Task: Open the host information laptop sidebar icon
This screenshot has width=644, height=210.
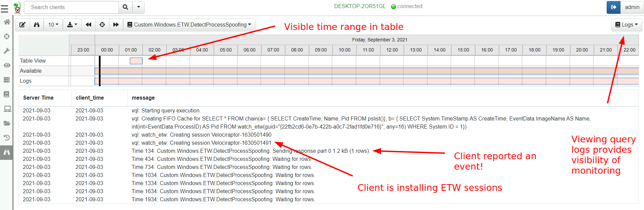Action: click(7, 109)
